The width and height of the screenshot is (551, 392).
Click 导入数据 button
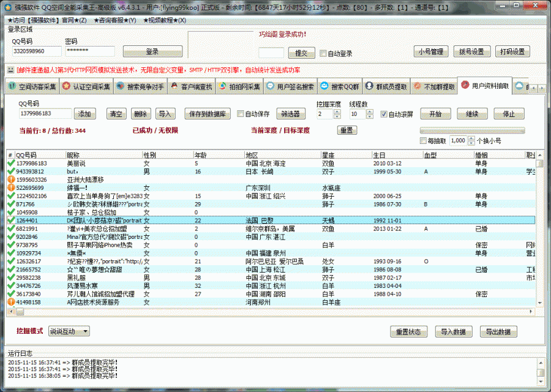453,331
